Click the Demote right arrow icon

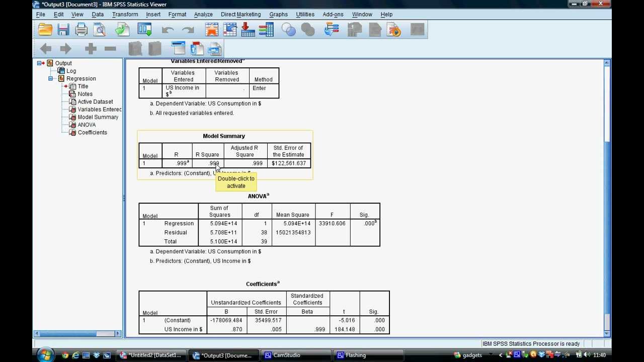pyautogui.click(x=65, y=48)
